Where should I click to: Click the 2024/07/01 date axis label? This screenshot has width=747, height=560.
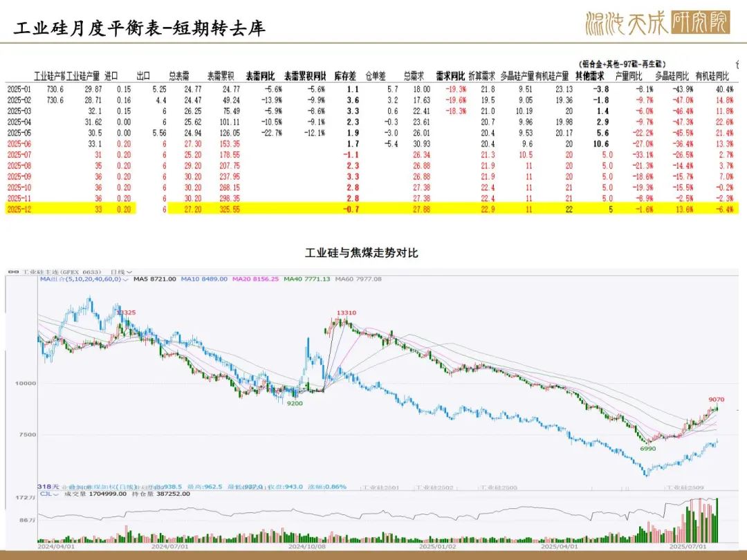(169, 546)
